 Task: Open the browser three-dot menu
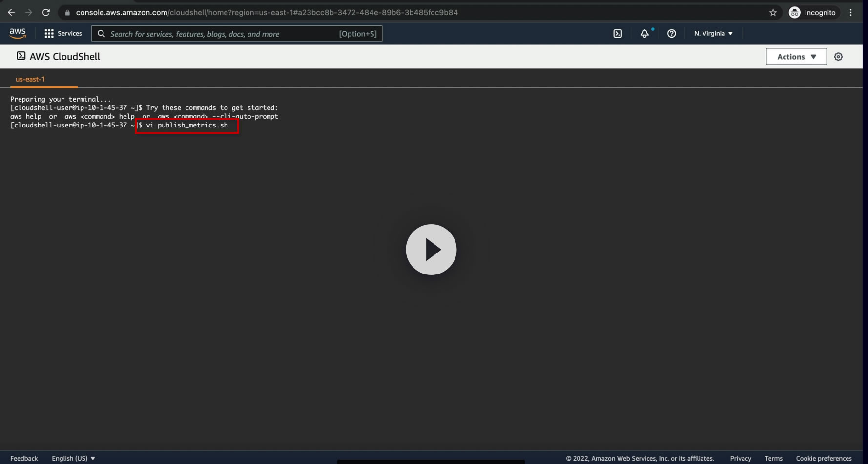click(x=851, y=12)
